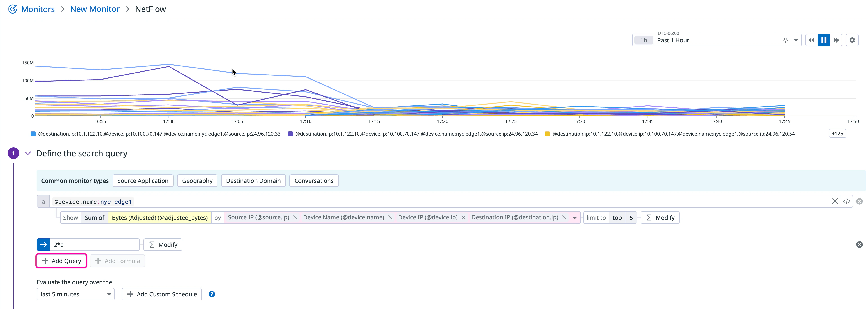
Task: Rewind the time range backward
Action: pos(811,40)
